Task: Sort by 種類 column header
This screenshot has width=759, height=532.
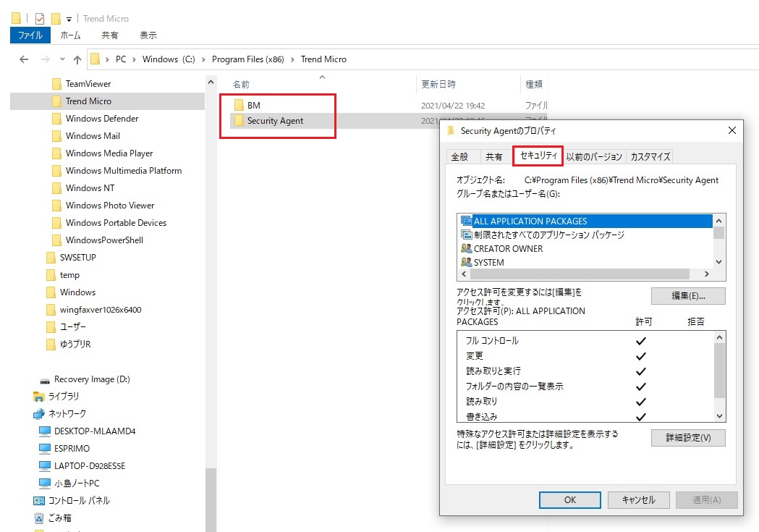Action: 534,84
